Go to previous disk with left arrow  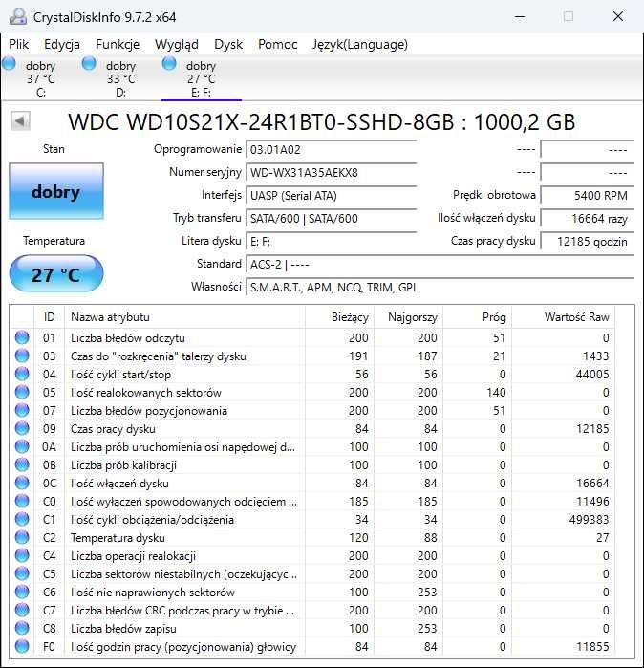click(20, 121)
